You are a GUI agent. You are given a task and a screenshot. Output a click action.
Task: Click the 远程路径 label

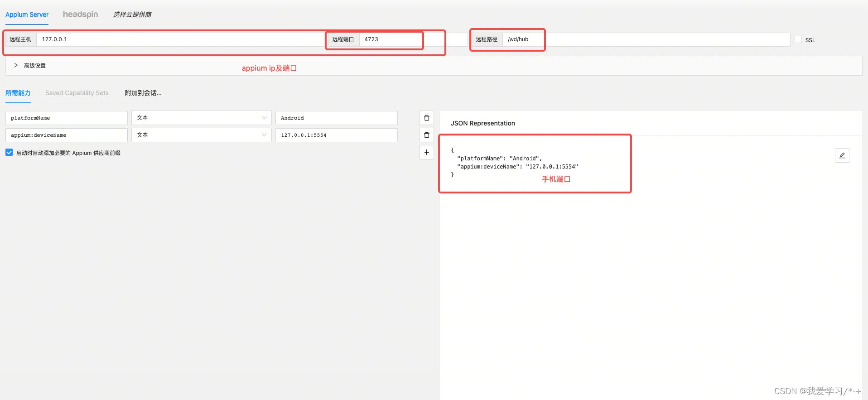(x=487, y=39)
